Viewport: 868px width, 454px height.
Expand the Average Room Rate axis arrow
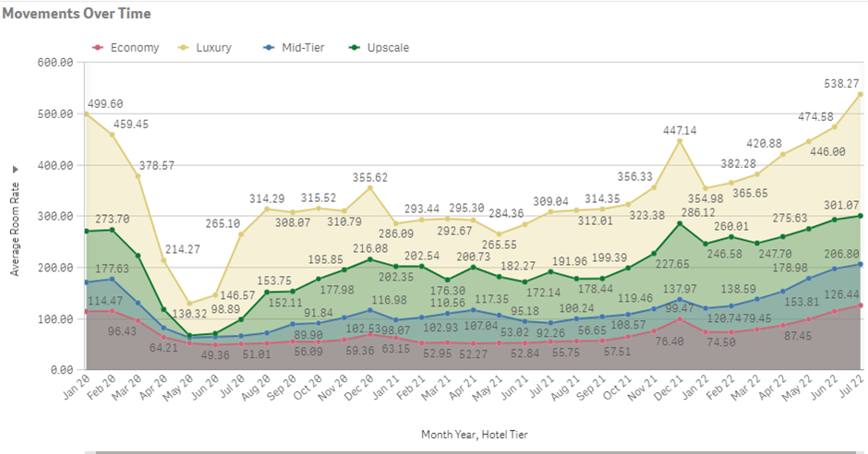coord(15,169)
